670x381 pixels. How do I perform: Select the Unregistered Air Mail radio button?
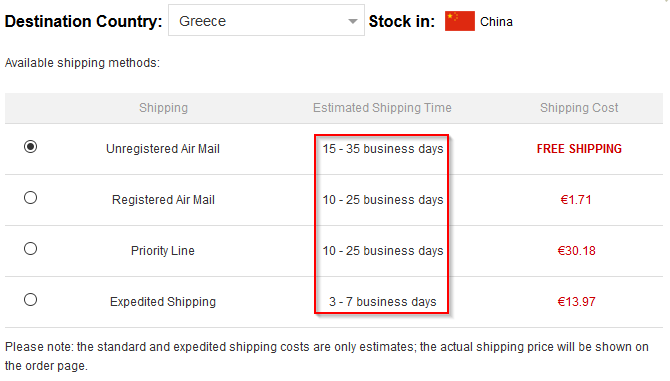(x=30, y=147)
